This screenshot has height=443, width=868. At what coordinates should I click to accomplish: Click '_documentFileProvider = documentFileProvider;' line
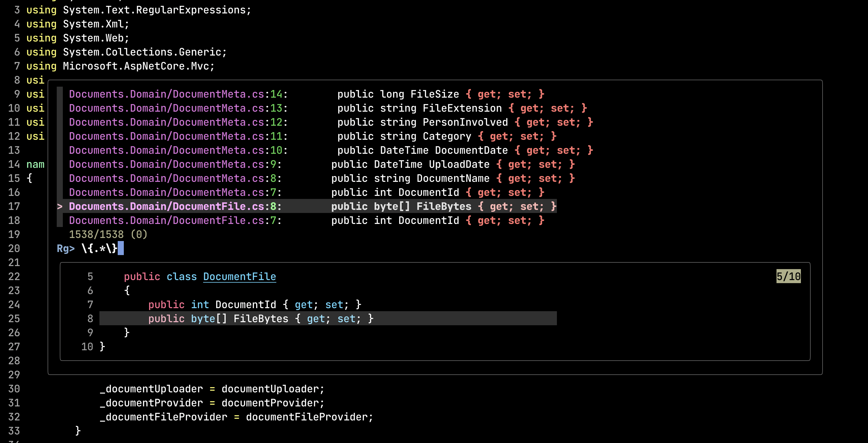tap(237, 417)
